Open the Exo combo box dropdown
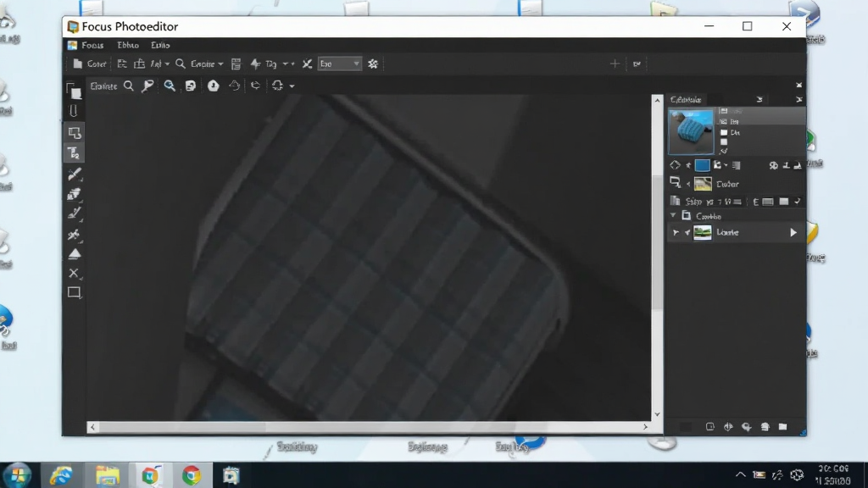This screenshot has width=868, height=488. [x=356, y=64]
